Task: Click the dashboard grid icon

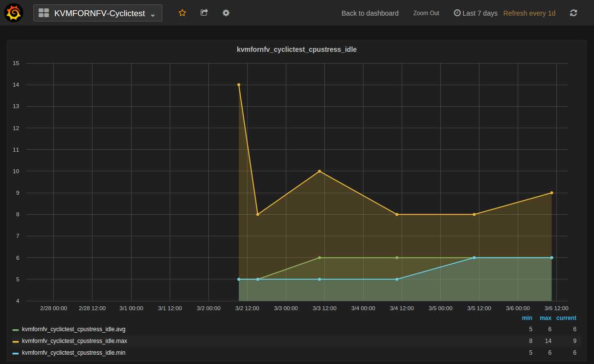Action: point(44,13)
